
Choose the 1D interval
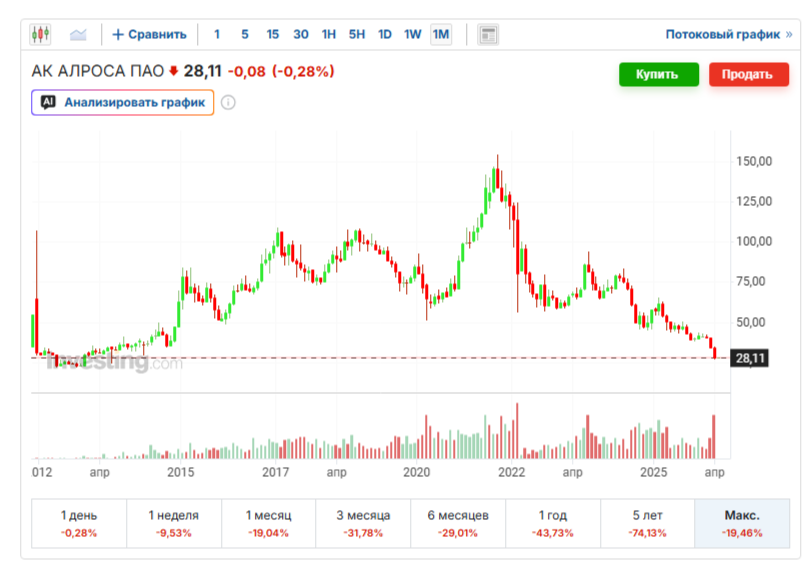384,35
